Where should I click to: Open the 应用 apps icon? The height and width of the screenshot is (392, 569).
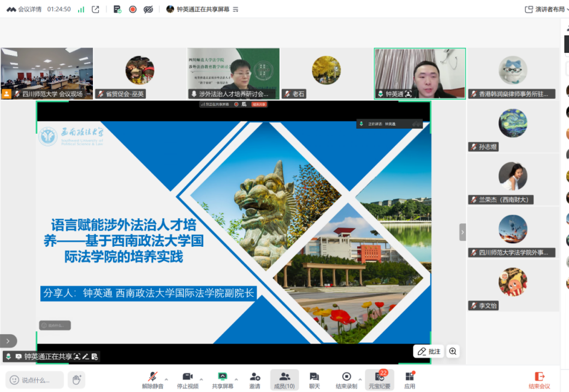click(410, 377)
